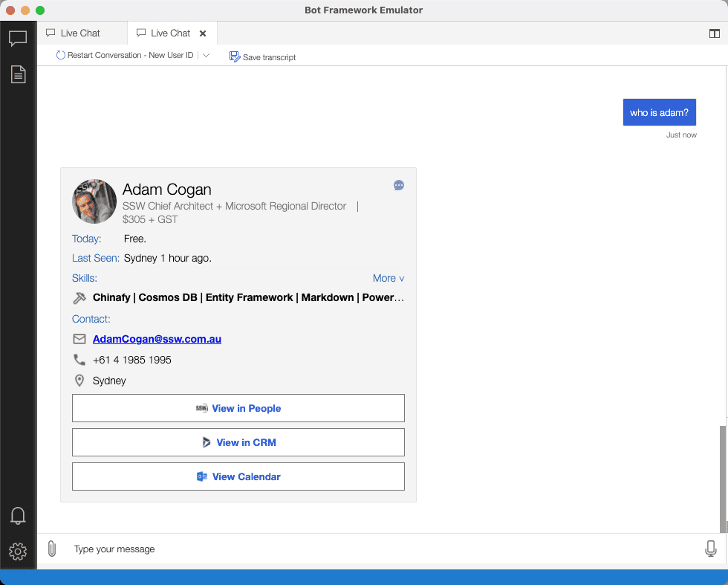Image resolution: width=728 pixels, height=585 pixels.
Task: Switch to the first Live Chat tab
Action: [x=80, y=33]
